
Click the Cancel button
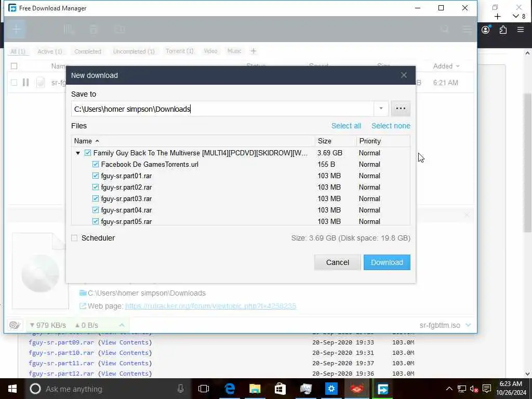tap(337, 262)
